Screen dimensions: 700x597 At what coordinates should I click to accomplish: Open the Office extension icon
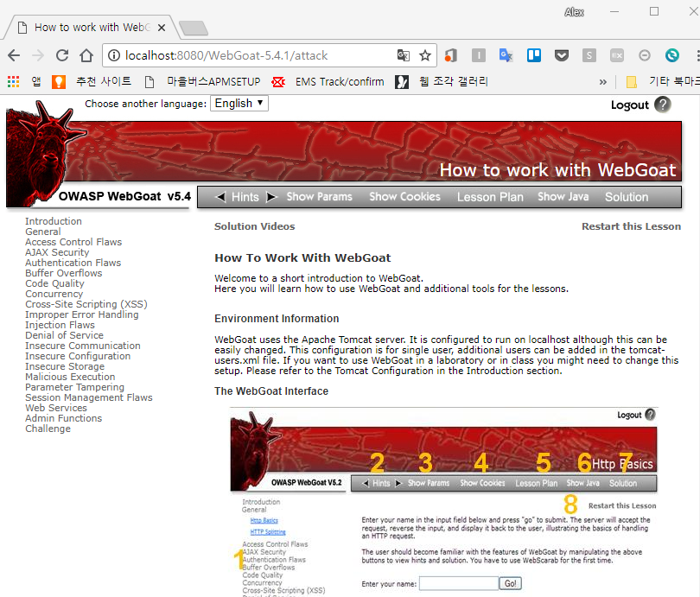click(x=451, y=55)
